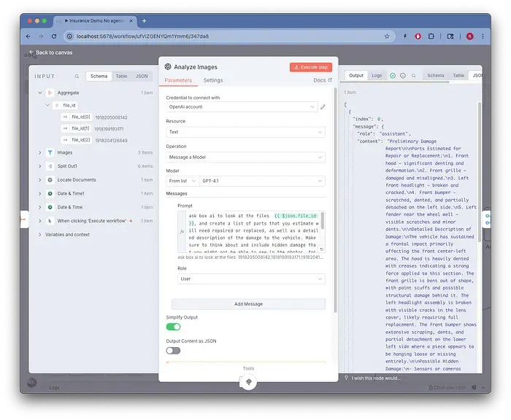Collapse the Aggregate tree node
This screenshot has height=420, width=511.
click(39, 93)
